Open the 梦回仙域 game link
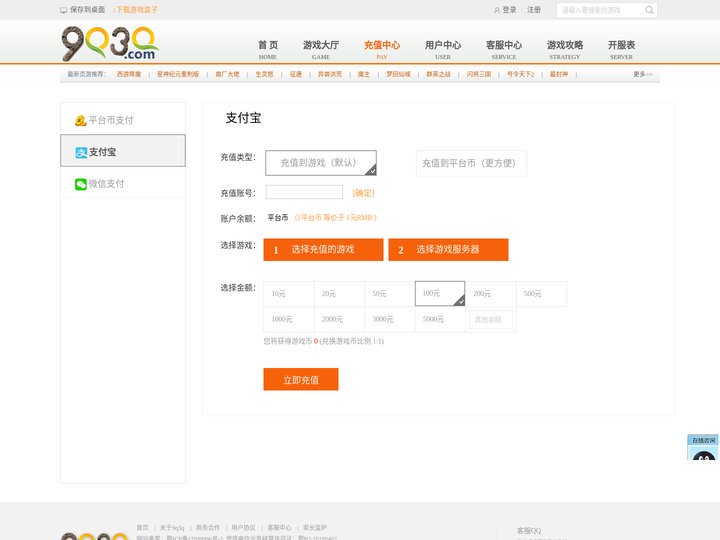 398,74
